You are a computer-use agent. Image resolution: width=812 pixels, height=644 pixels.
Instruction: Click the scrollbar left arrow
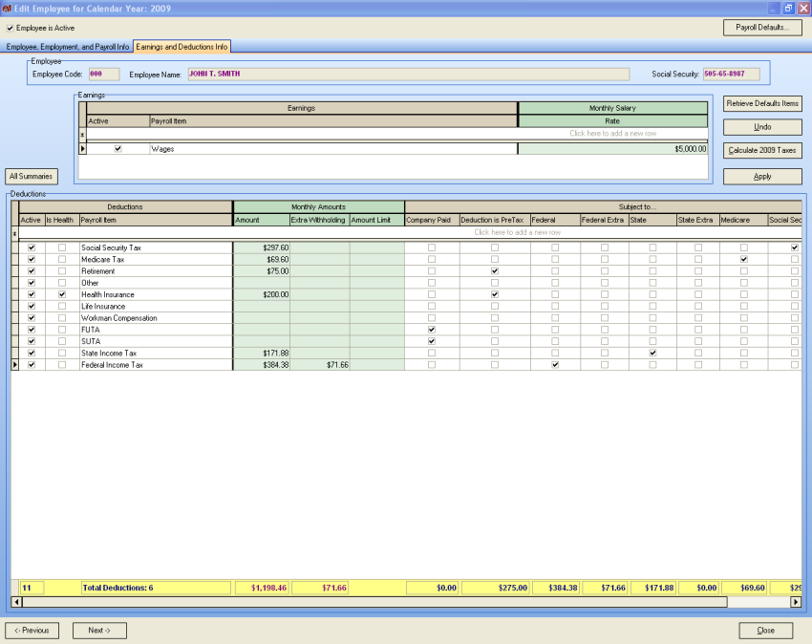coord(16,602)
